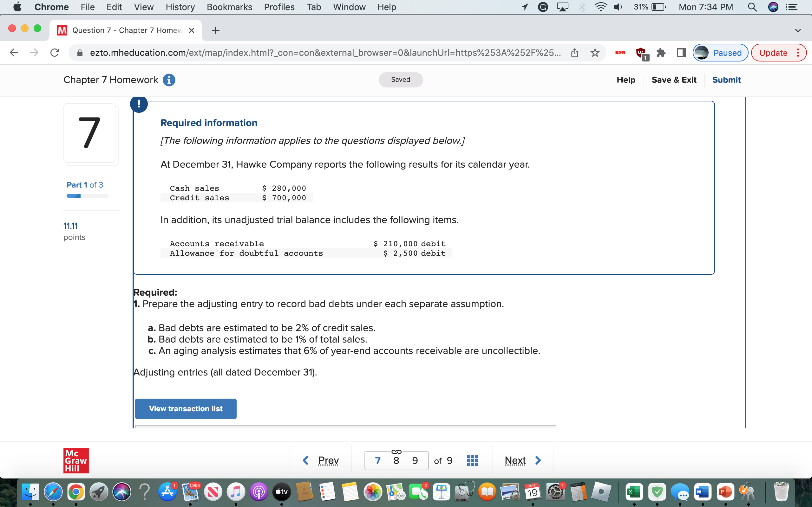Click the reload page icon
Viewport: 812px width, 507px height.
tap(55, 52)
